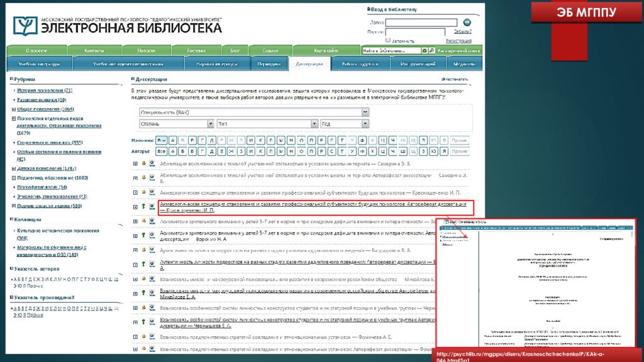The height and width of the screenshot is (362, 644).
Task: Open the Тип dropdown
Action: (267, 124)
